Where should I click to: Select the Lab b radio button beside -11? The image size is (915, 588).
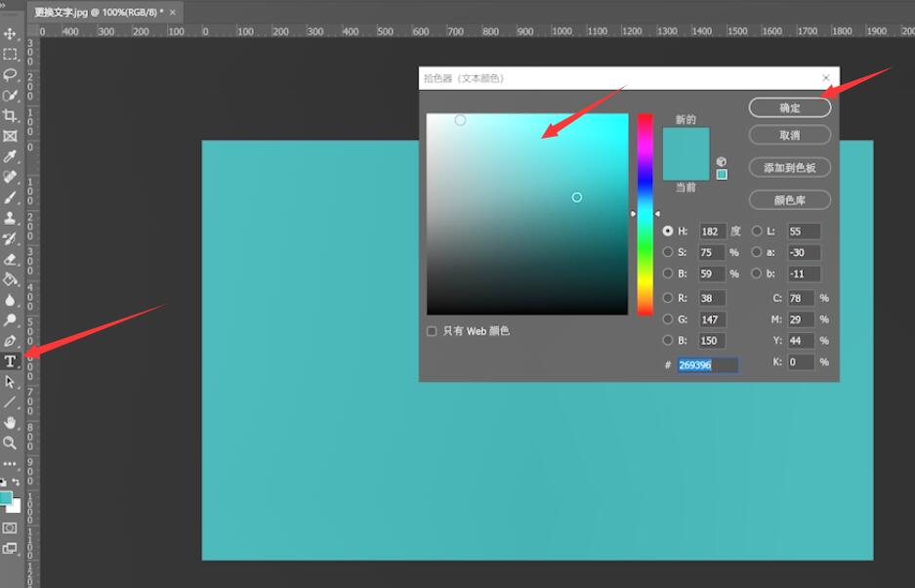point(757,273)
